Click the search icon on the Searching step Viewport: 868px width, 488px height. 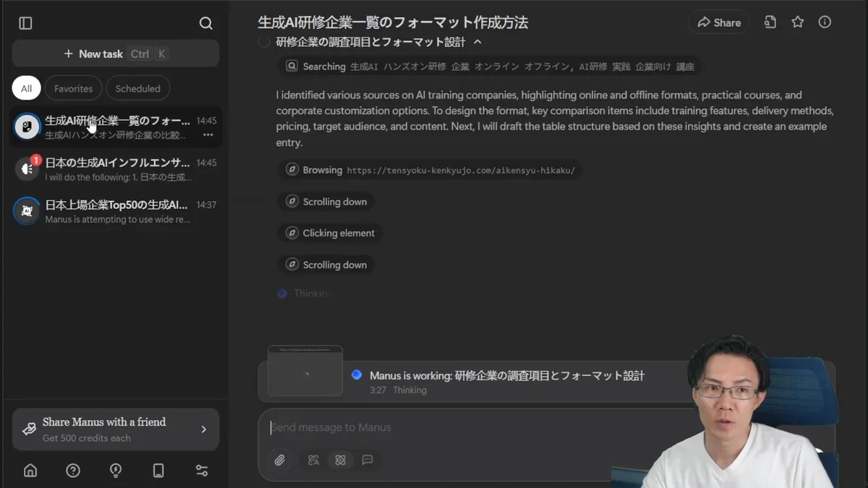click(292, 67)
